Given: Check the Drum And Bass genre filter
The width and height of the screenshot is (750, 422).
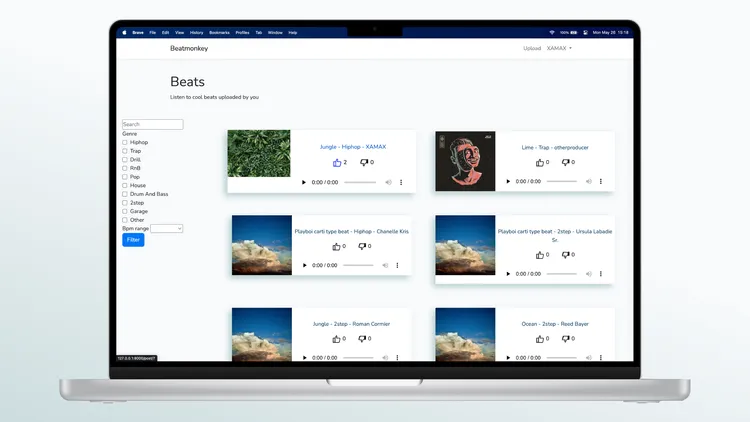Looking at the screenshot, I should pyautogui.click(x=125, y=194).
